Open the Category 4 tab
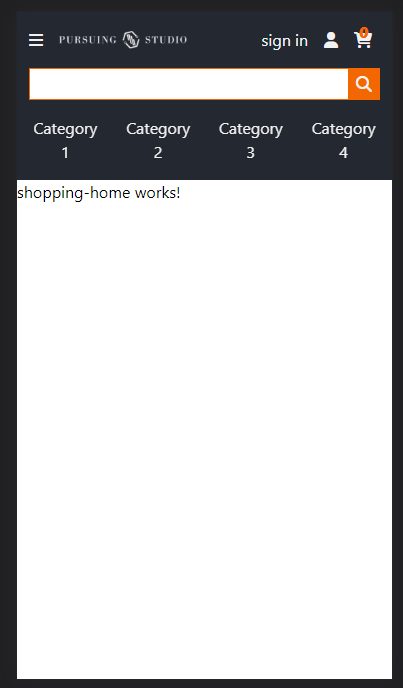Image resolution: width=403 pixels, height=688 pixels. 343,141
